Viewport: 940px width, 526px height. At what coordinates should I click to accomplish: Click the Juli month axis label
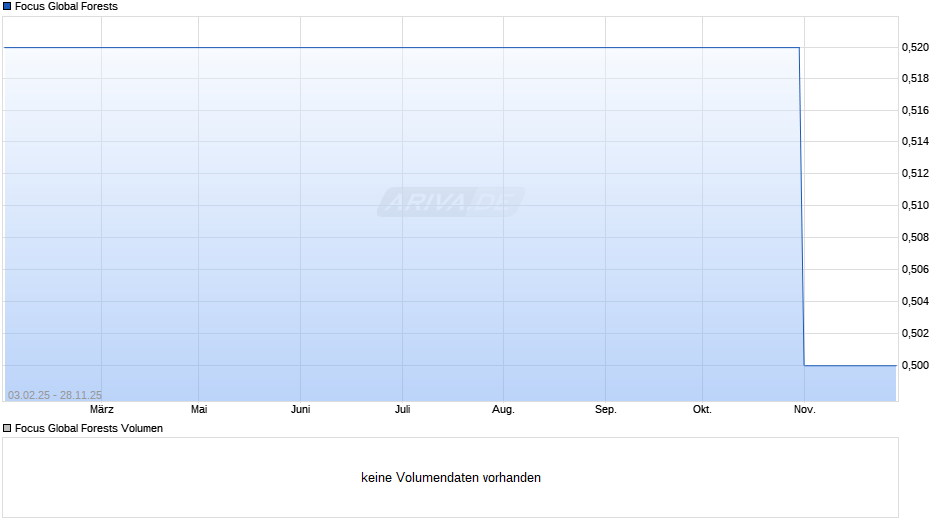point(402,410)
